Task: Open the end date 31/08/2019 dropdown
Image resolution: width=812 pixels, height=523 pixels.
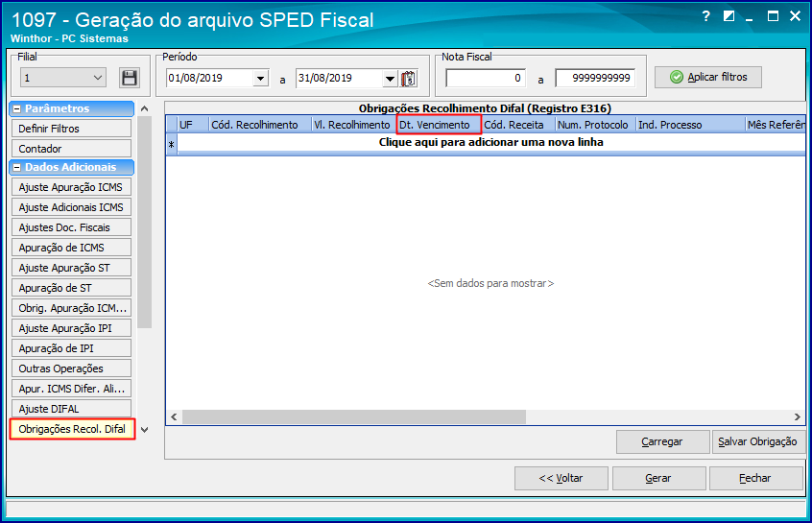Action: tap(390, 79)
